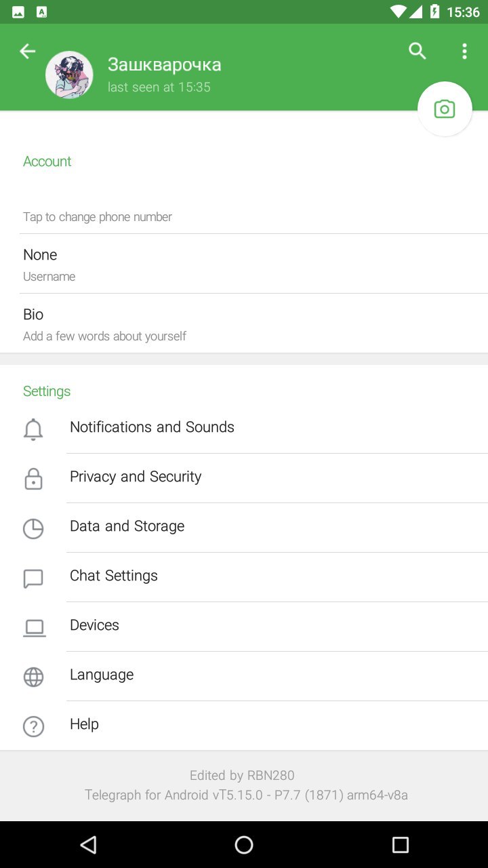
Task: Open the three-dot overflow menu
Action: [464, 52]
